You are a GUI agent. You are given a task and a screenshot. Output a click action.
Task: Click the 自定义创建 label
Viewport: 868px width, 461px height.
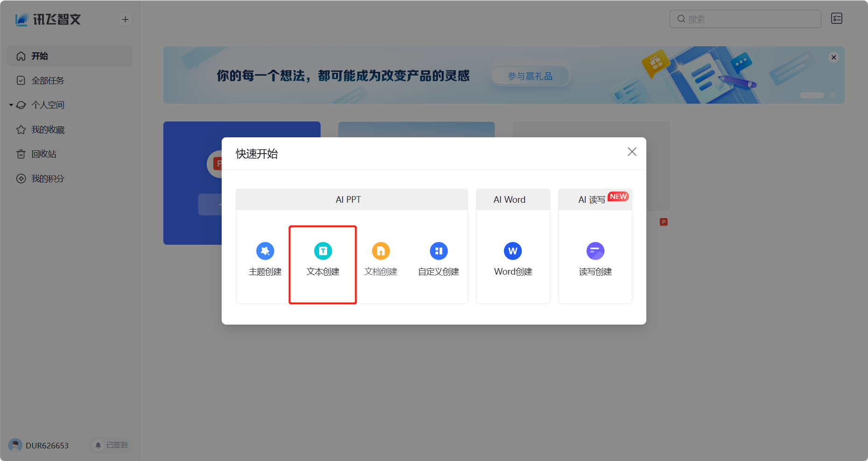point(439,272)
